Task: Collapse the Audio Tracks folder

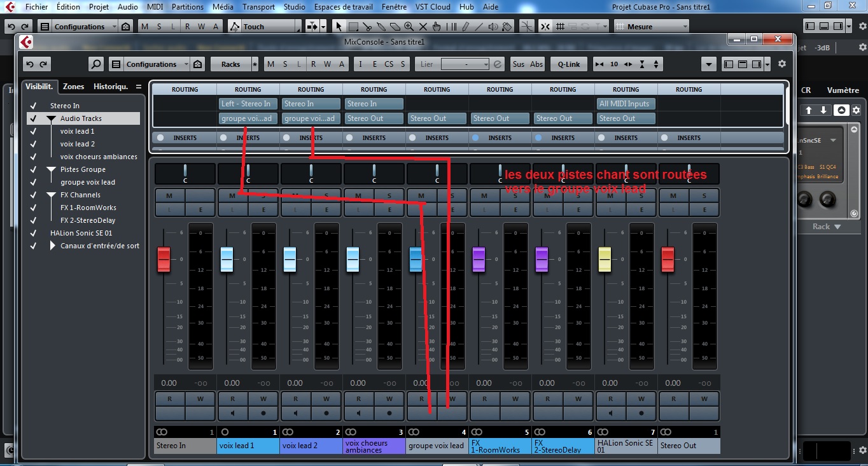Action: (x=52, y=118)
